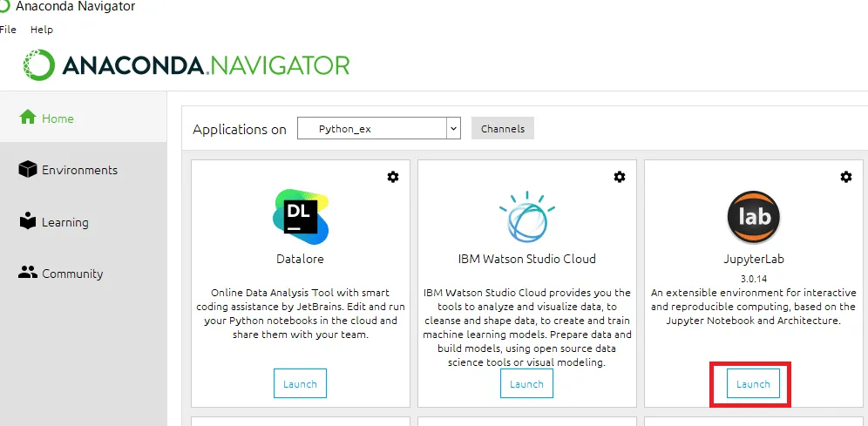The image size is (868, 426).
Task: Open the Community tab
Action: 83,274
